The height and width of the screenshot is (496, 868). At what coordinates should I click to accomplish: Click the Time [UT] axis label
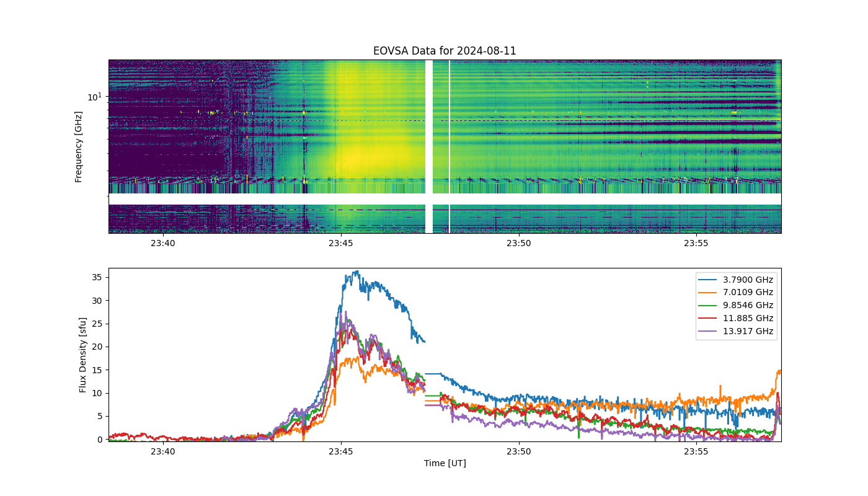click(445, 463)
